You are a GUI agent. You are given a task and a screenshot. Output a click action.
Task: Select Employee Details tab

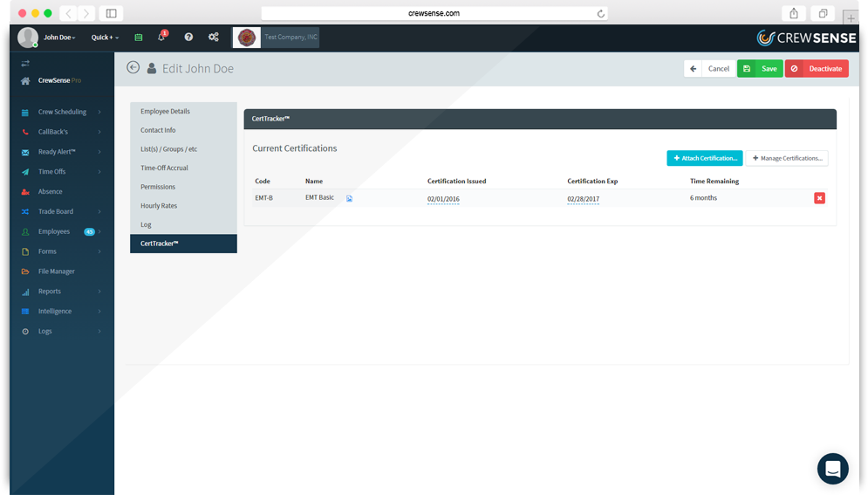[x=183, y=111]
